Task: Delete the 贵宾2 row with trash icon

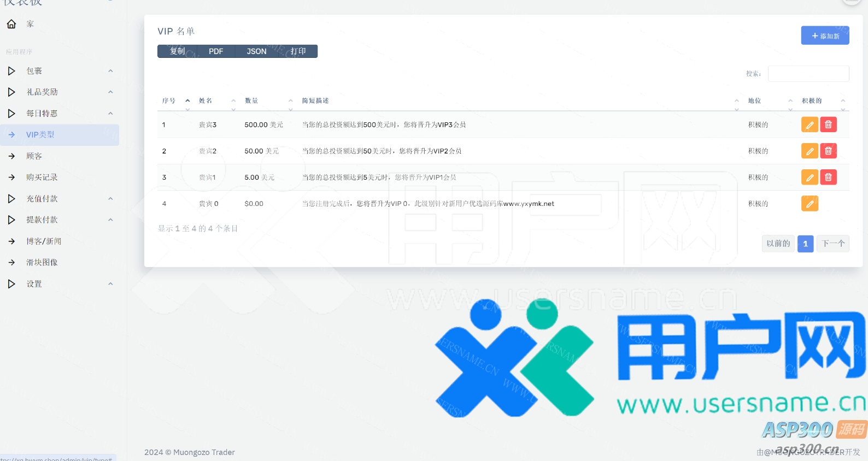Action: pos(828,151)
